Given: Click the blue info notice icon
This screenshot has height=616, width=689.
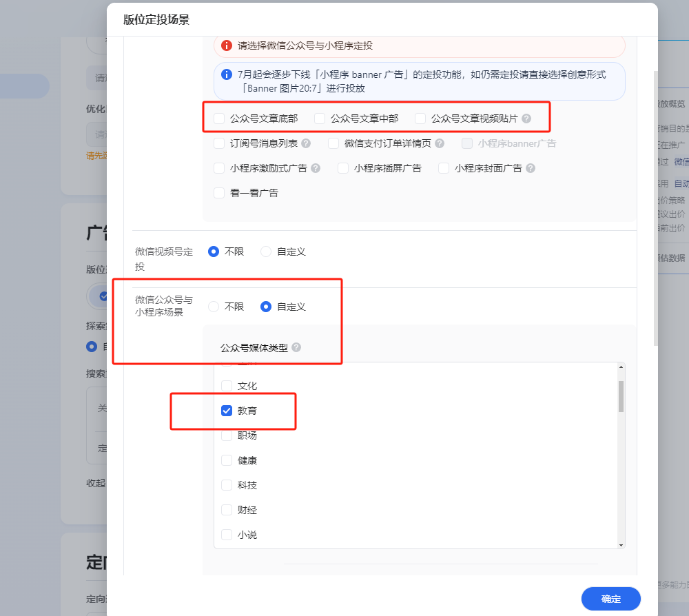Looking at the screenshot, I should click(226, 74).
